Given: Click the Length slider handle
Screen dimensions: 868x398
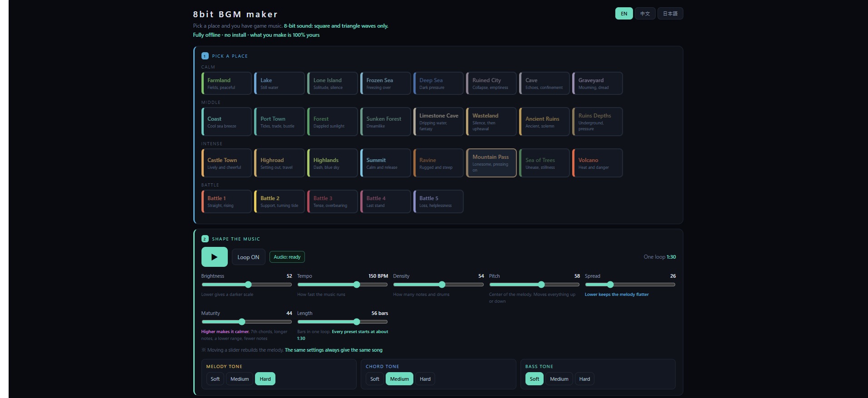Looking at the screenshot, I should [x=357, y=322].
